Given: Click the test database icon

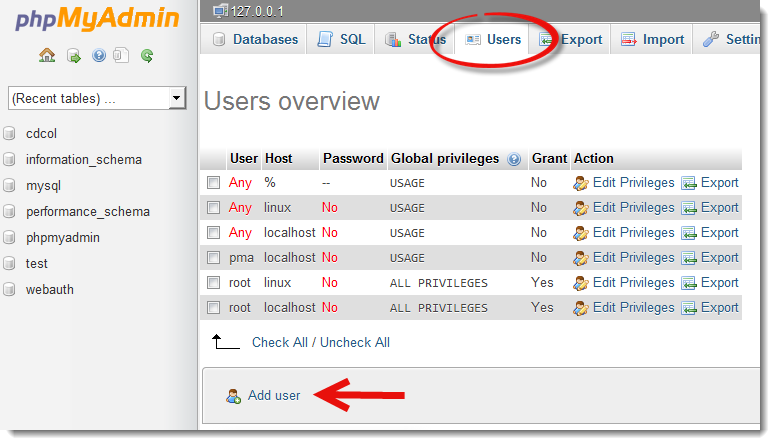Looking at the screenshot, I should 9,263.
